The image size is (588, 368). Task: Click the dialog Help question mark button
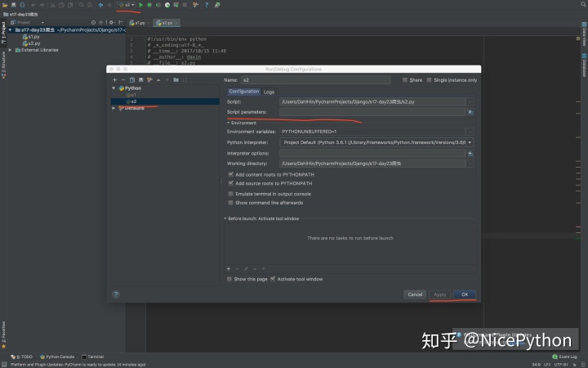tap(116, 294)
